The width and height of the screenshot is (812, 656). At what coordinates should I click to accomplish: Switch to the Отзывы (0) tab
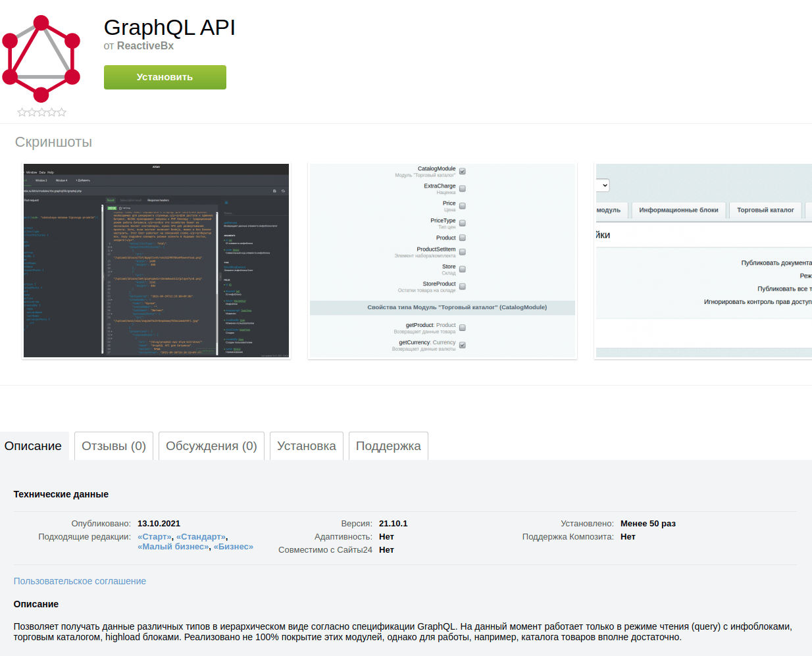(114, 446)
